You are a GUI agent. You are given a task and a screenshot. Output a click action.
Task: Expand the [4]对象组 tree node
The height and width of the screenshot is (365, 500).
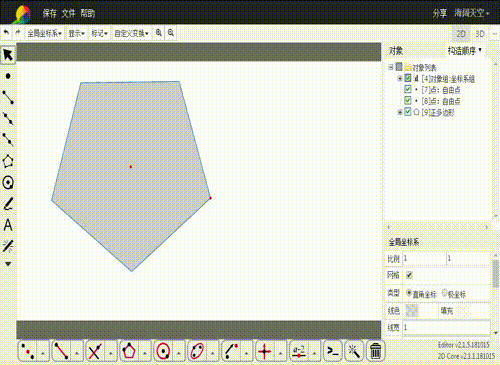pos(399,79)
